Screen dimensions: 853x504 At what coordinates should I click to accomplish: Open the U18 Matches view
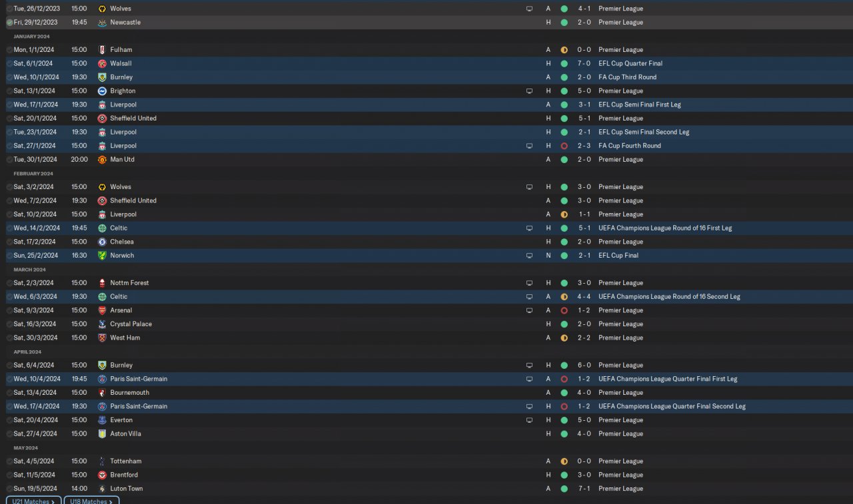(x=91, y=500)
